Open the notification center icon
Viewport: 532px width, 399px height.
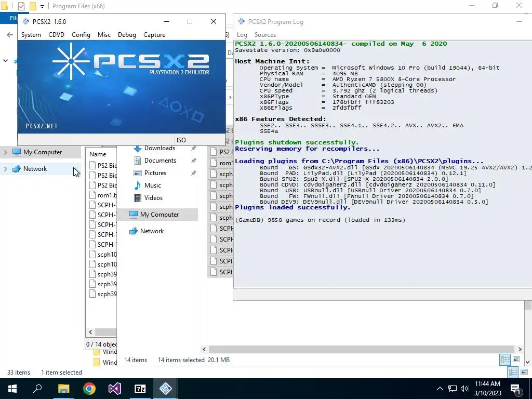pyautogui.click(x=515, y=389)
